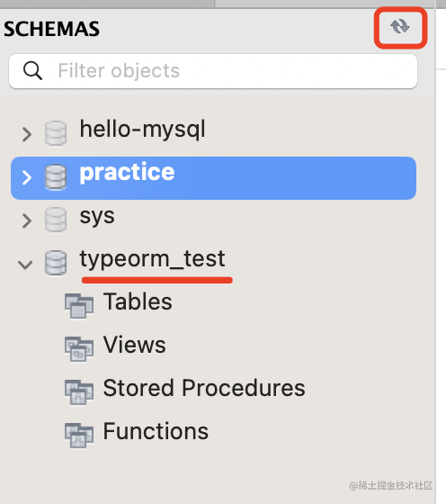
Task: Collapse the typeorm_test schema
Action: coord(25,265)
